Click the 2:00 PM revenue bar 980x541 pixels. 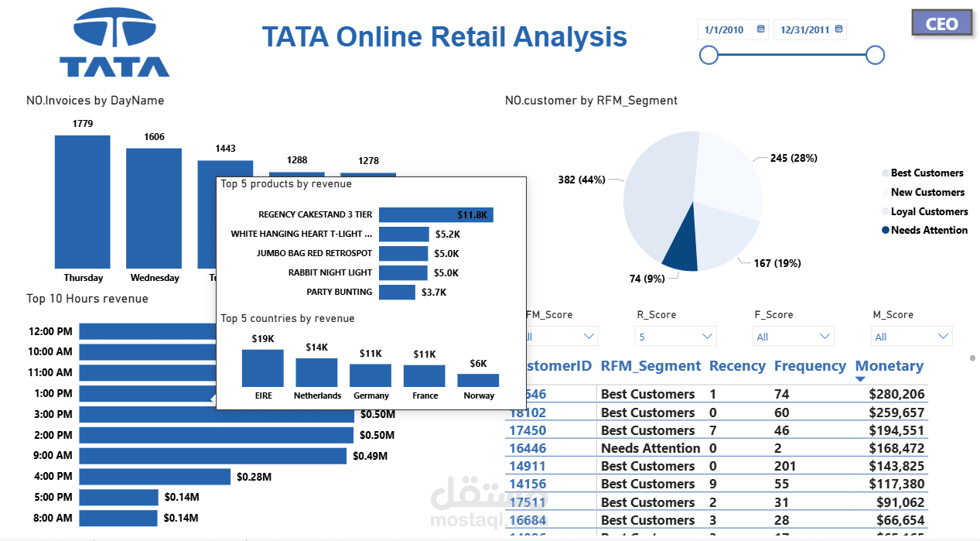point(217,435)
